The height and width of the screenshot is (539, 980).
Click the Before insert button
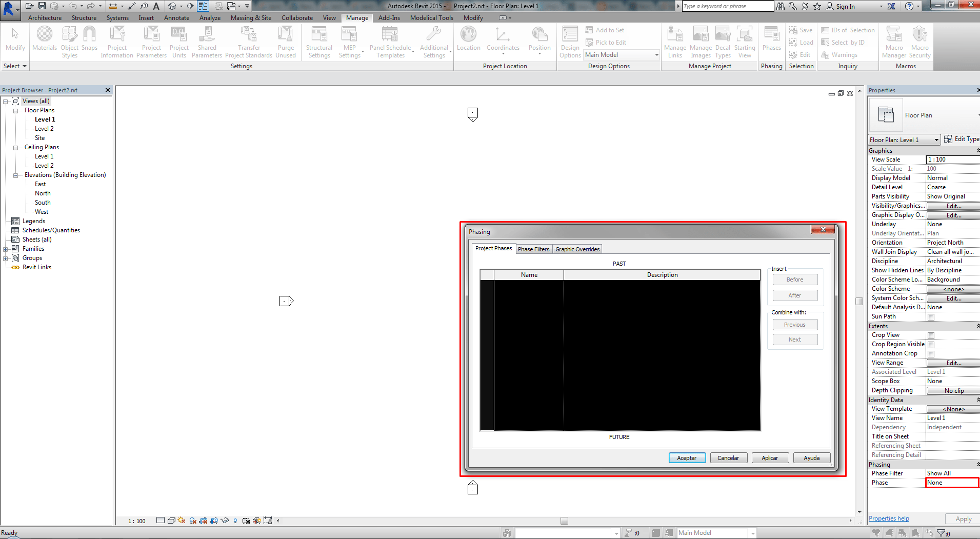click(x=795, y=279)
